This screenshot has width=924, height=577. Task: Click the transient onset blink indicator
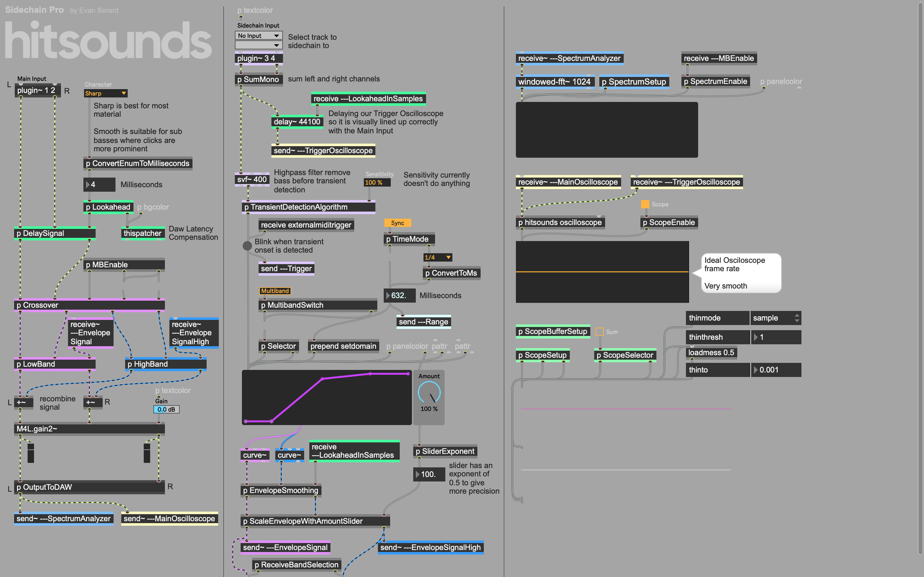[247, 246]
